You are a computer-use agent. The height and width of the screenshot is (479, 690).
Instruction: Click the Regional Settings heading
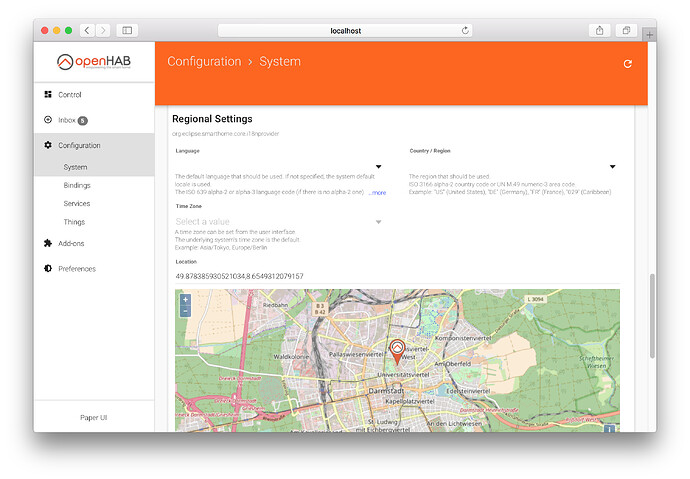pos(212,119)
